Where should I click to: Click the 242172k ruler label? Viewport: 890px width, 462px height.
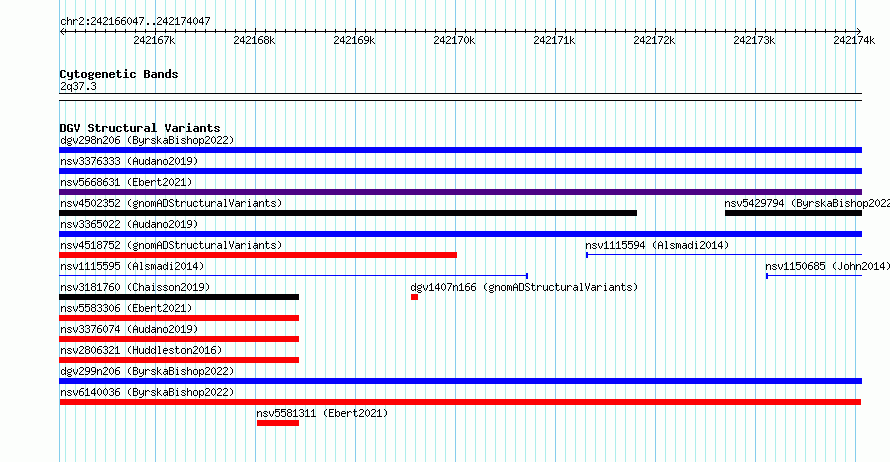[654, 40]
